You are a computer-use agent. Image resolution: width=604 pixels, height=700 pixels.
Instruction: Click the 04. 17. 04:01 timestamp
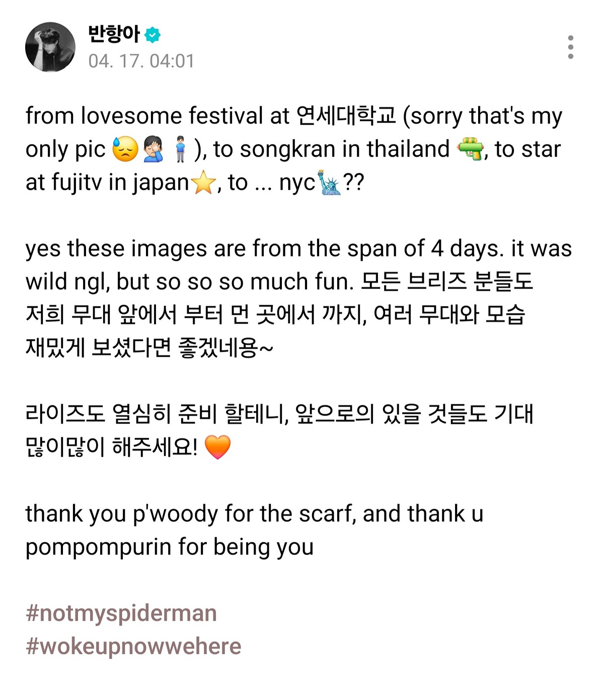pos(141,61)
